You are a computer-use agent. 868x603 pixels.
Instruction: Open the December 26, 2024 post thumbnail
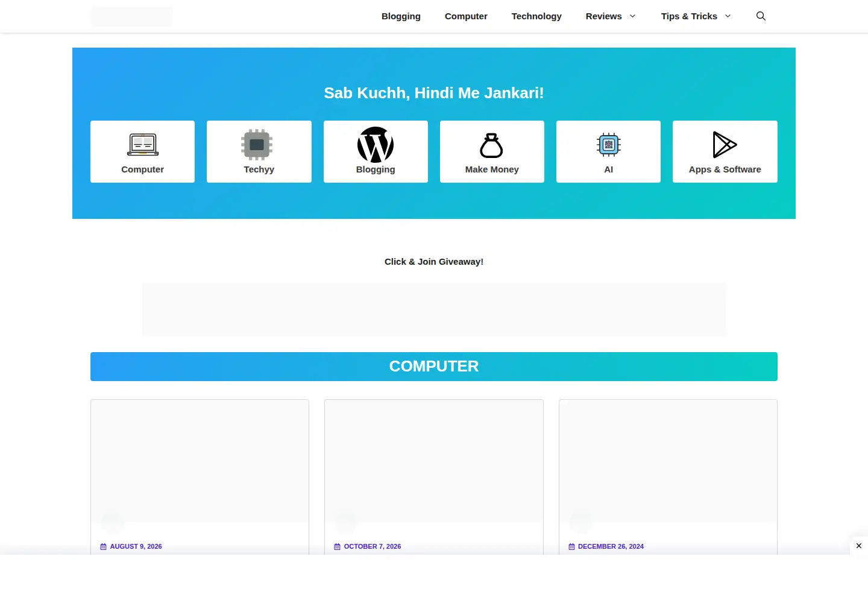coord(668,461)
